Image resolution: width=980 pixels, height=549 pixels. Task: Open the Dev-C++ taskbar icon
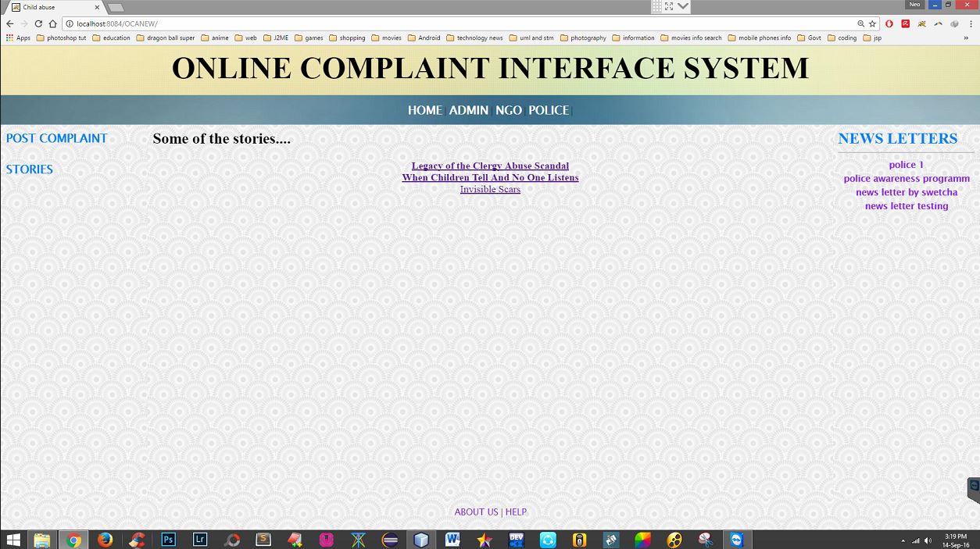(516, 540)
